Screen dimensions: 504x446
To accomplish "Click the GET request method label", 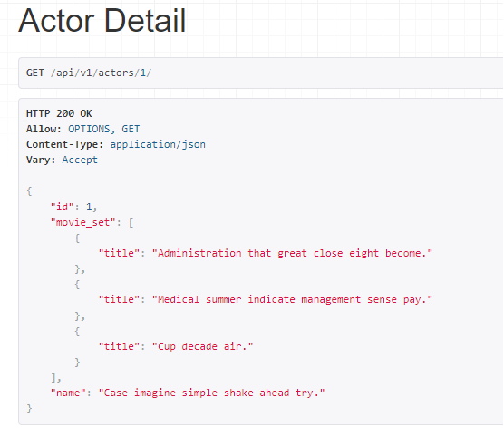I will [x=35, y=73].
